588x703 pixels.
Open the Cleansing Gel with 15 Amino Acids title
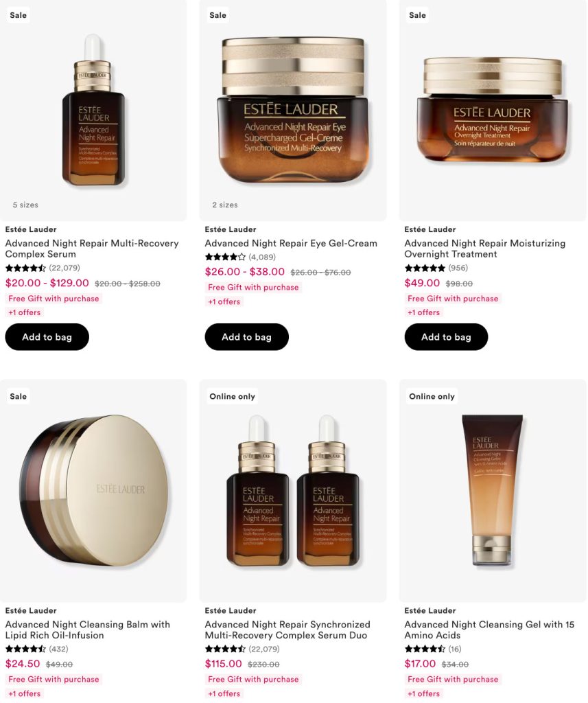tap(489, 630)
